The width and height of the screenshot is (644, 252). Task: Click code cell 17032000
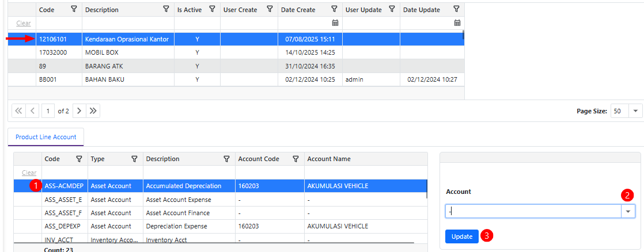59,52
